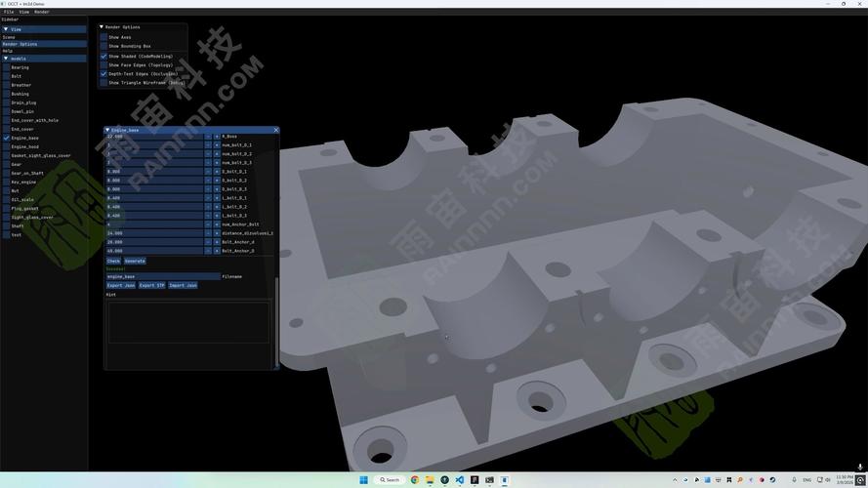
Task: Enable Show Axes checkbox
Action: click(103, 37)
